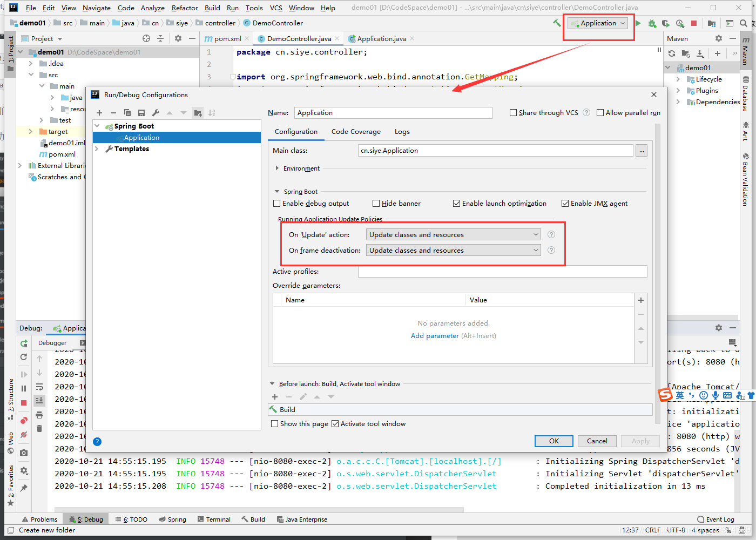
Task: Switch to Logs tab in dialog
Action: [402, 132]
